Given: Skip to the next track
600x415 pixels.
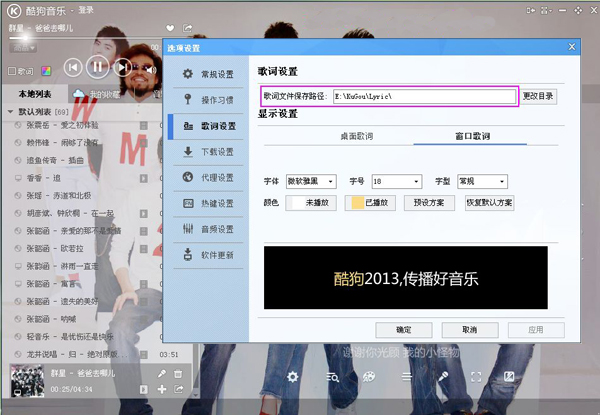Looking at the screenshot, I should (122, 68).
